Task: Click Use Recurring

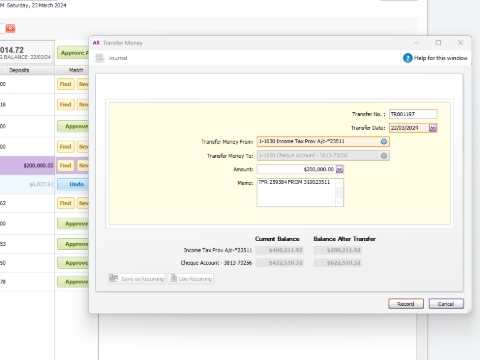Action: [191, 279]
